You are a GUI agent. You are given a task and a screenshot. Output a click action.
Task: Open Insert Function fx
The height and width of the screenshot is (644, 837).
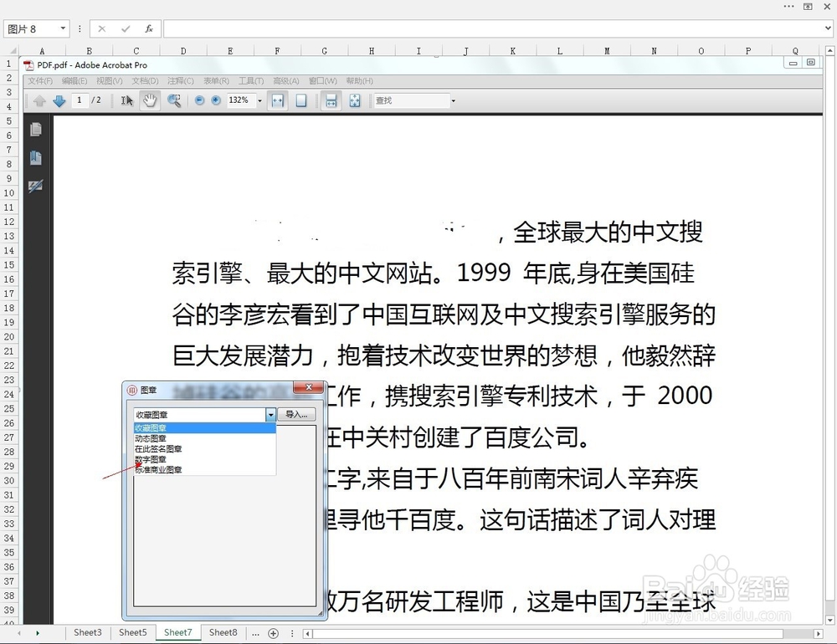tap(149, 28)
